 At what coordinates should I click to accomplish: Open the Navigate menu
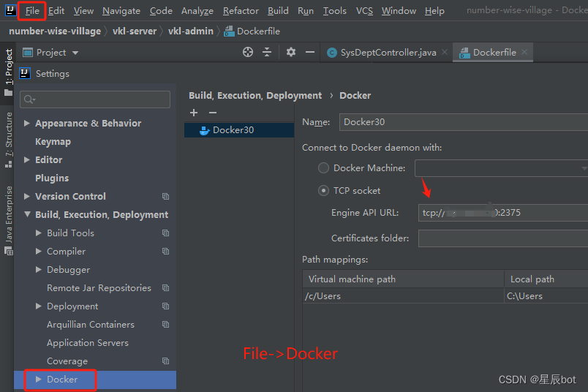[x=121, y=11]
